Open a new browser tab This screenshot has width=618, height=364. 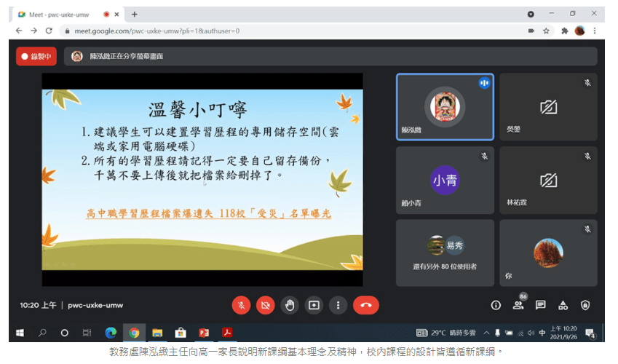135,14
